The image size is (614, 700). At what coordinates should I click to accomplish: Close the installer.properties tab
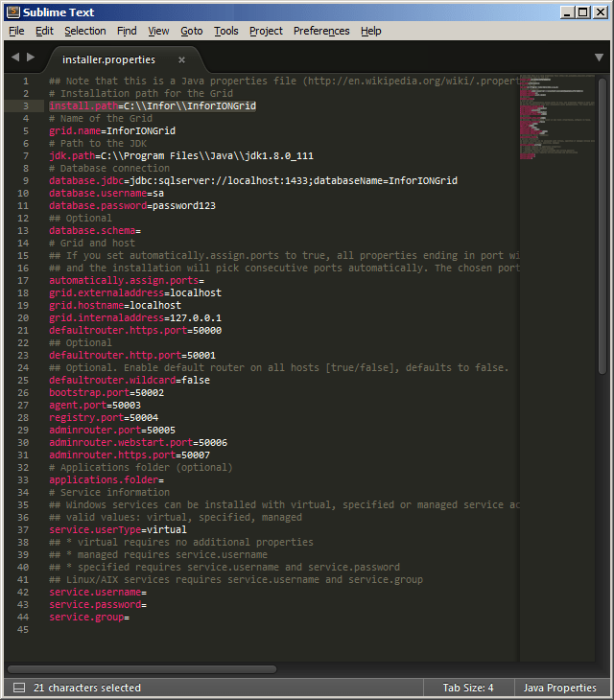coord(181,59)
